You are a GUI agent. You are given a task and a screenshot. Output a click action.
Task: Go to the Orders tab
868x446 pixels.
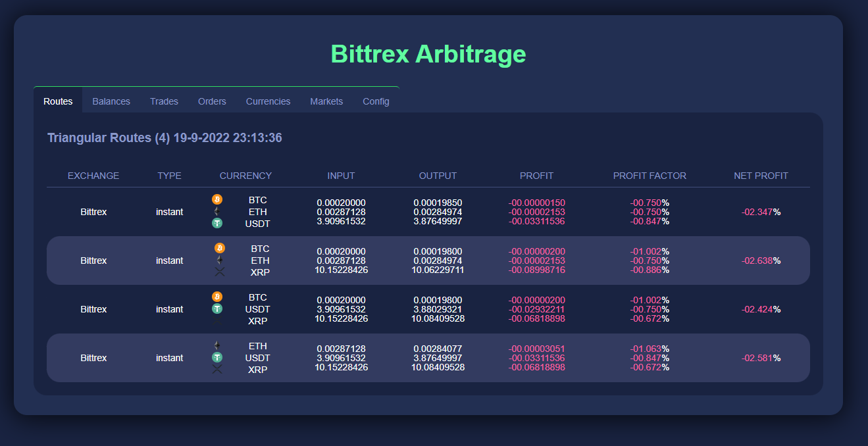(x=212, y=101)
